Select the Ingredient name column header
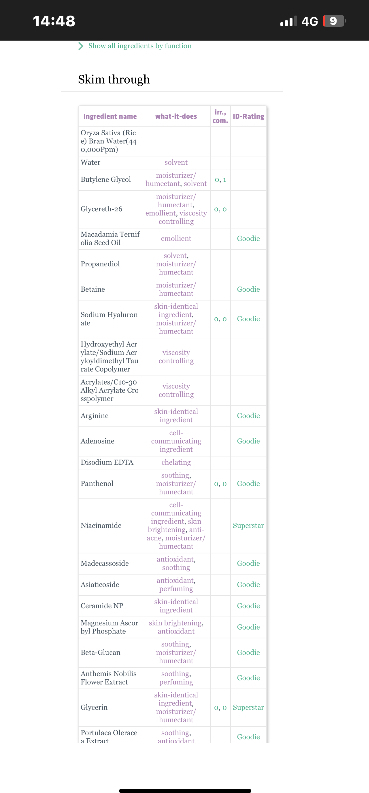The image size is (369, 793). coord(110,116)
